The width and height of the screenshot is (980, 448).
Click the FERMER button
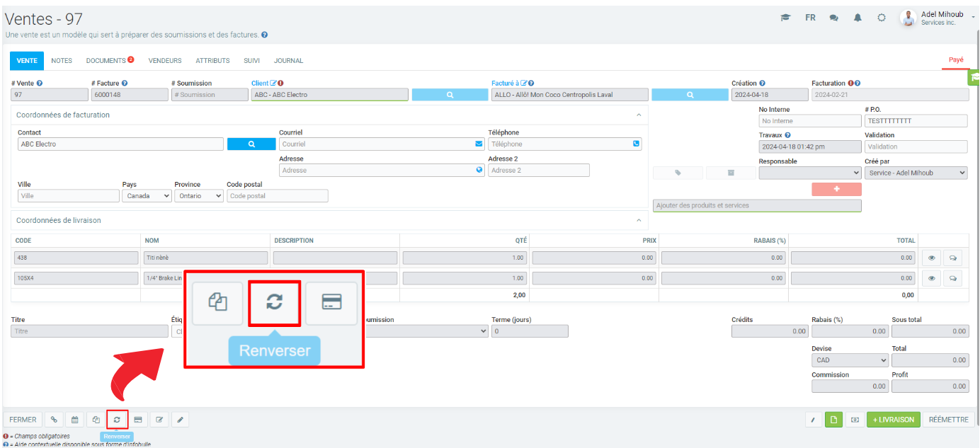[x=23, y=420]
